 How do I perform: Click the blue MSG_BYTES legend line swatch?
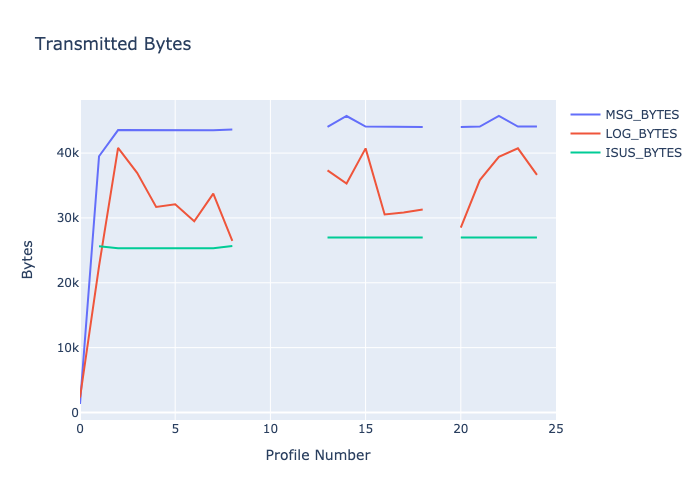click(x=585, y=114)
